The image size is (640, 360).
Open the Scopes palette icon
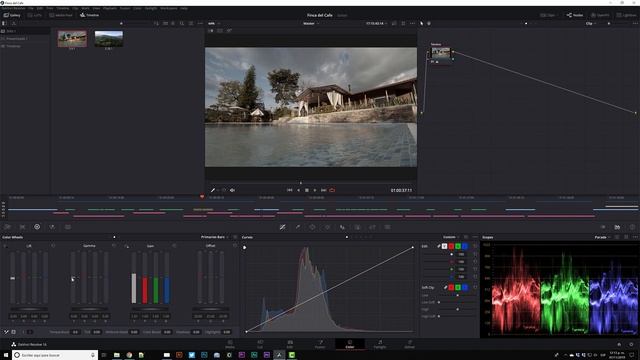[617, 227]
